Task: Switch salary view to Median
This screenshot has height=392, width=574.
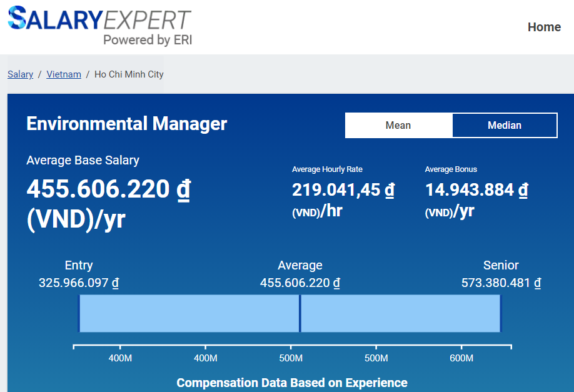Action: pyautogui.click(x=504, y=125)
